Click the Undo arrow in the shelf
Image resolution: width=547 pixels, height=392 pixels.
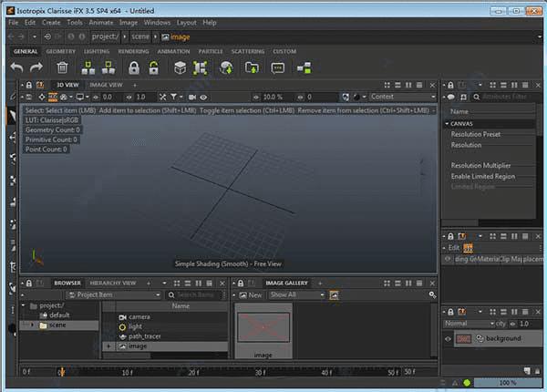point(17,67)
